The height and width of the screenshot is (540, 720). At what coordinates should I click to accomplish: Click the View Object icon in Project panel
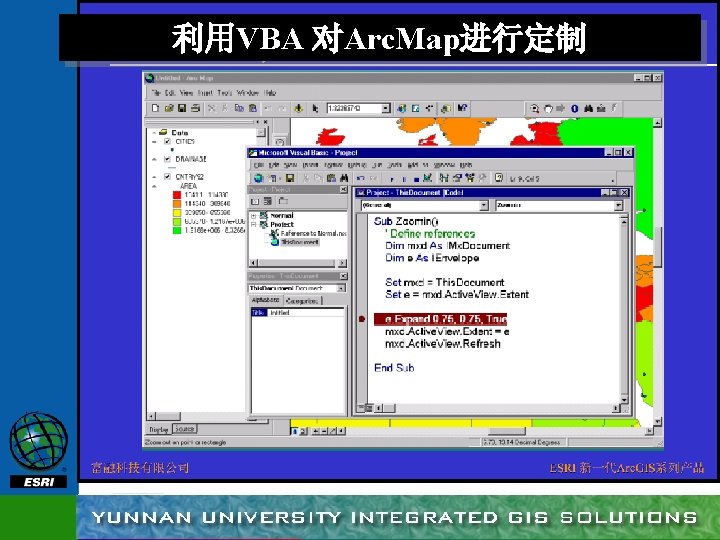pos(268,201)
